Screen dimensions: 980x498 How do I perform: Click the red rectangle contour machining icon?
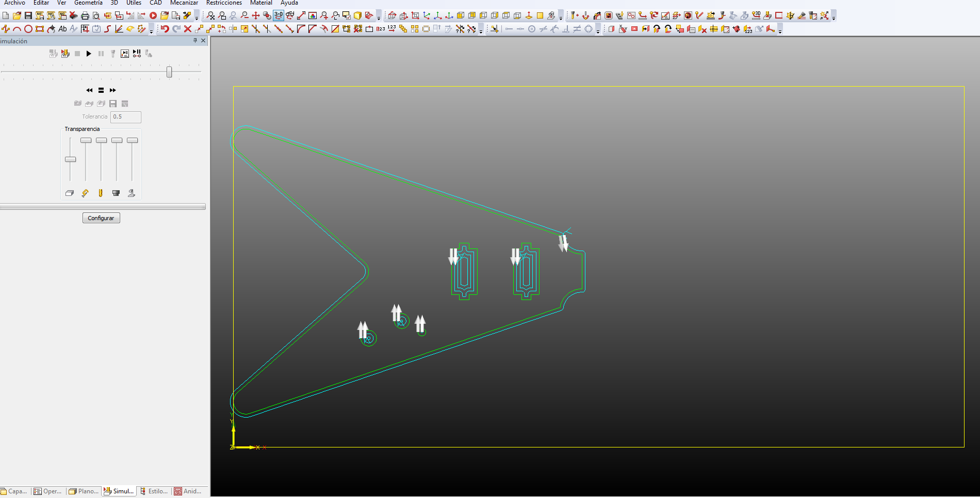779,15
